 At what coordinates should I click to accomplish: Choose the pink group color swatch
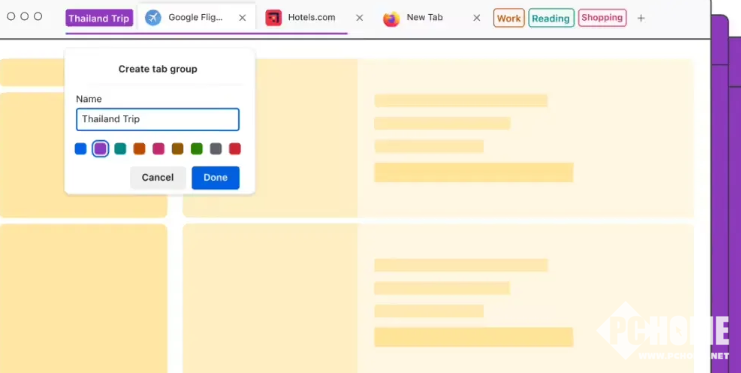[158, 149]
